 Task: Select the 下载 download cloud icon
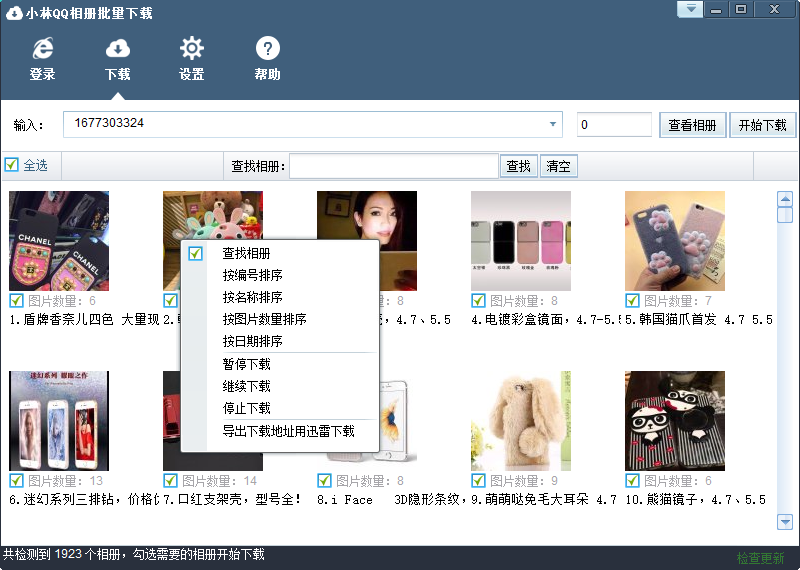point(118,58)
